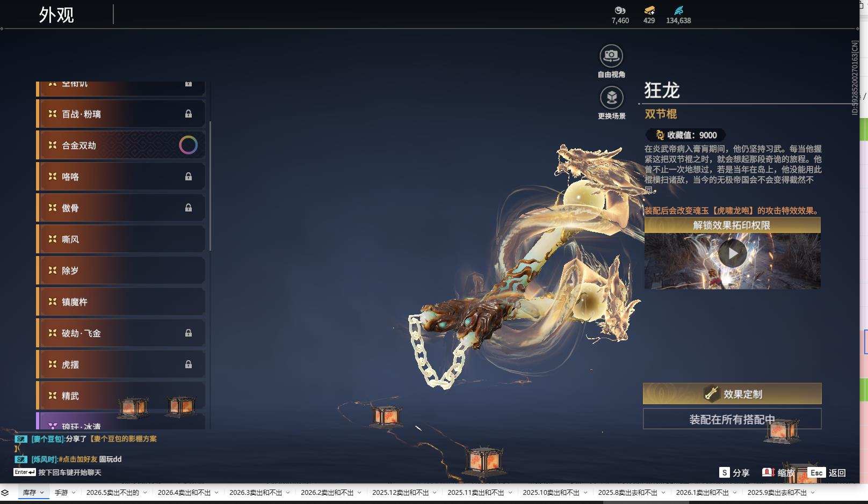Click the lock icon on 虎摆 row

coord(189,364)
